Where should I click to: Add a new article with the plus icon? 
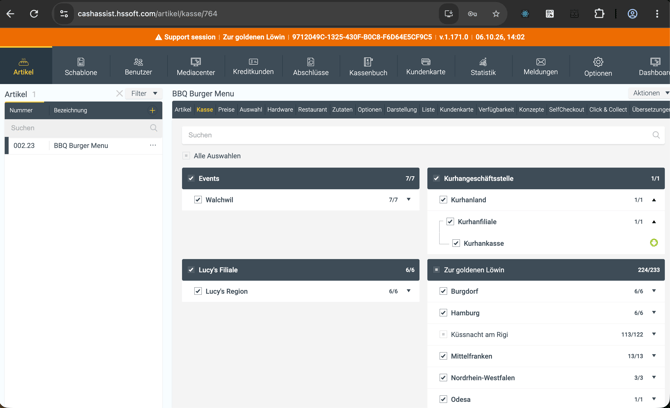[x=152, y=110]
